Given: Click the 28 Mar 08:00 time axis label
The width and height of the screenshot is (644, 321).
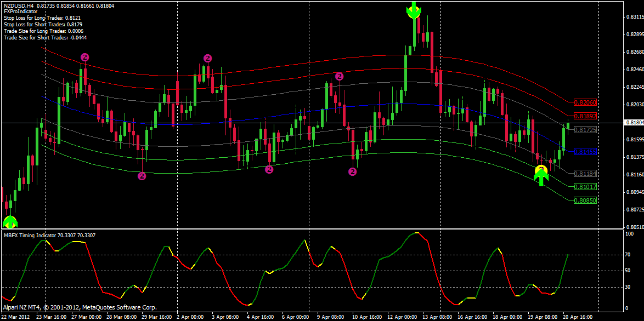Looking at the screenshot, I should (x=122, y=317).
